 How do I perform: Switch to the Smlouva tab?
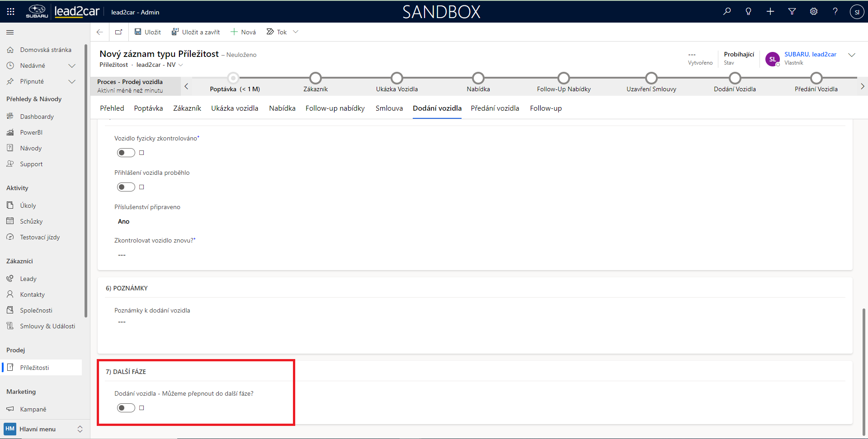389,108
